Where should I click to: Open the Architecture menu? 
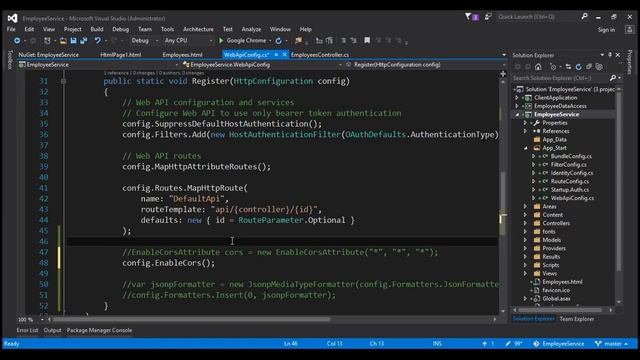[x=198, y=29]
